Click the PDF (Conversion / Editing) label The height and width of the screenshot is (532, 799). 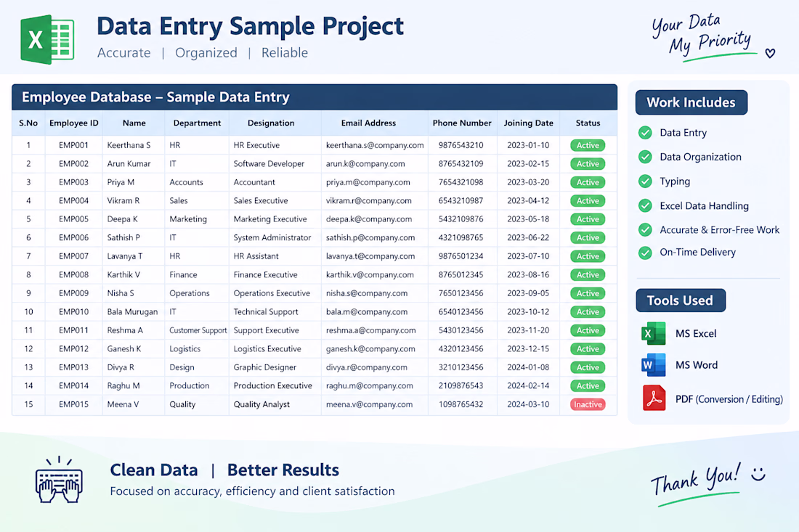729,399
